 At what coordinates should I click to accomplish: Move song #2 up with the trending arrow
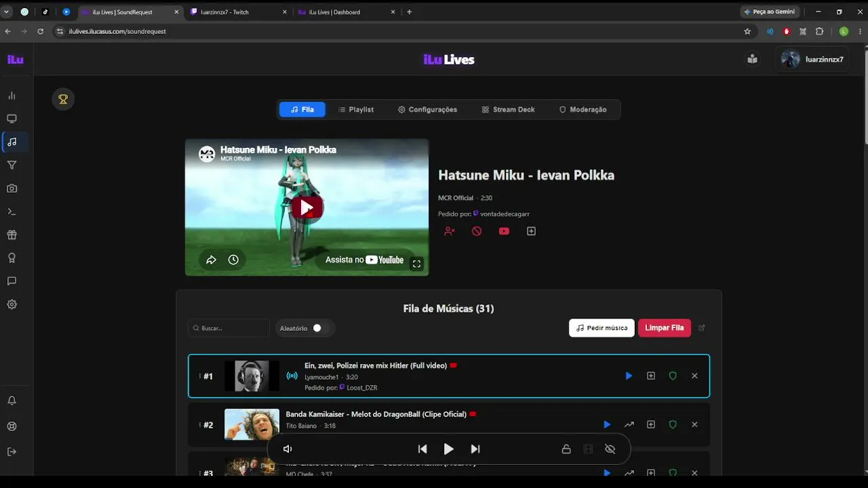[629, 425]
